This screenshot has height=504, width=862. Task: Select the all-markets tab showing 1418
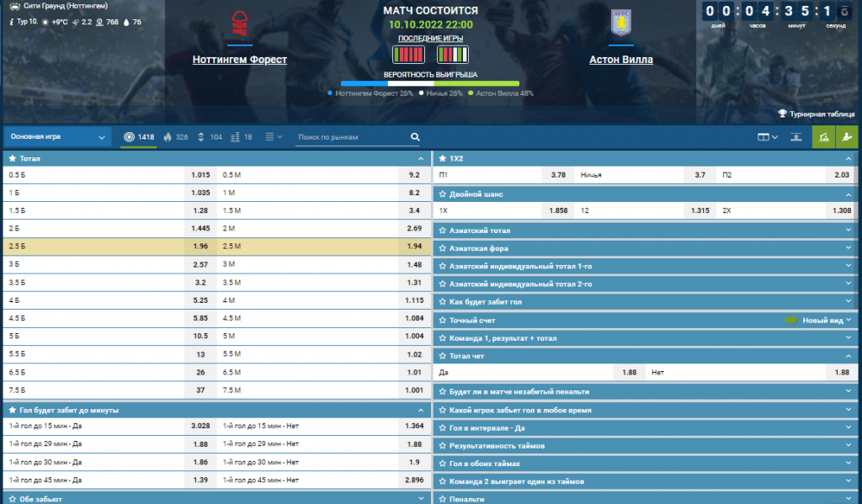139,137
